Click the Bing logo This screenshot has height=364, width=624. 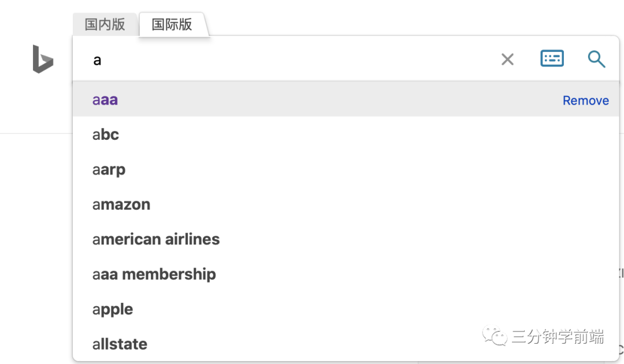[x=43, y=59]
